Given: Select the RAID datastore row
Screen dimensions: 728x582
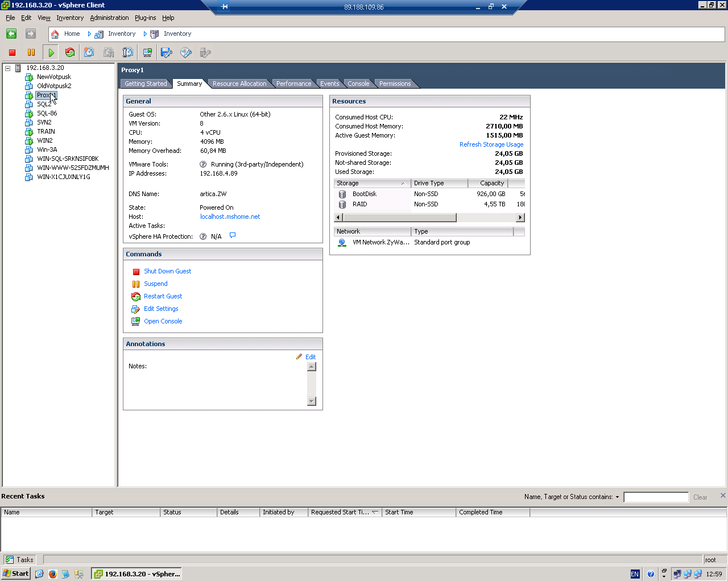Looking at the screenshot, I should [429, 204].
